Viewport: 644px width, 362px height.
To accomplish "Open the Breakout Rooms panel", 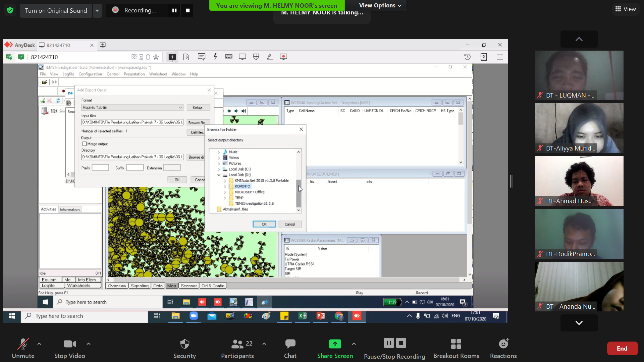I will 456,348.
